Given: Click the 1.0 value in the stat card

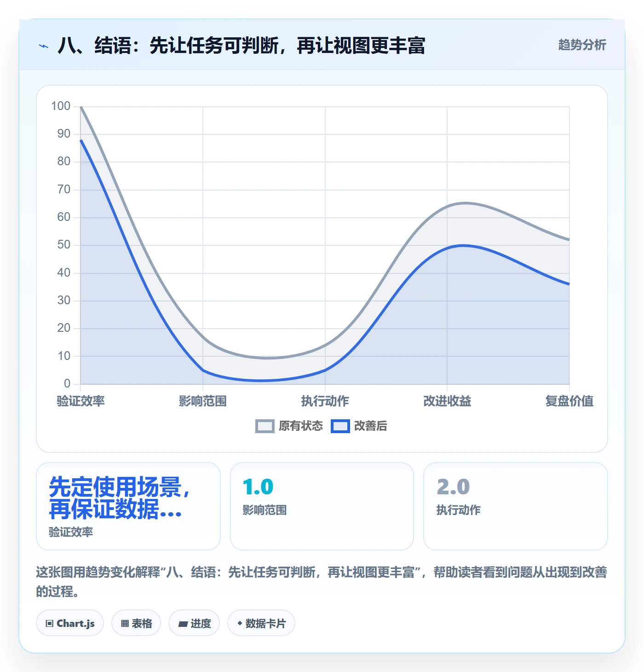Looking at the screenshot, I should coord(258,487).
